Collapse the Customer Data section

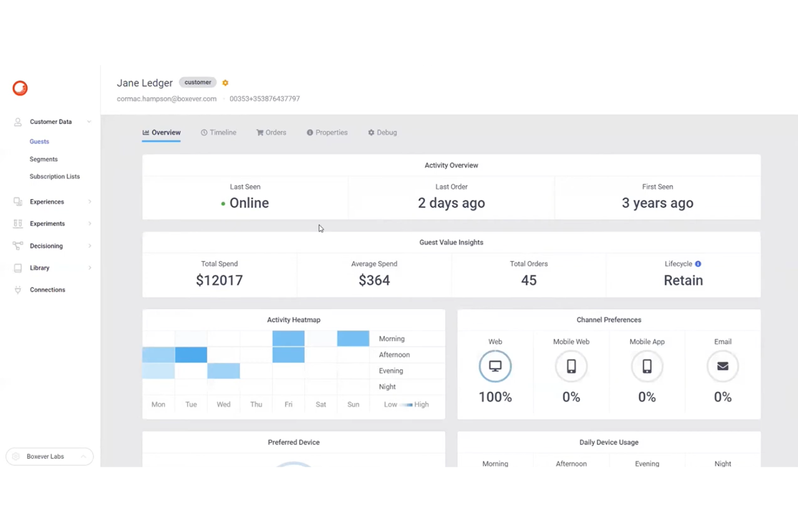pyautogui.click(x=89, y=122)
